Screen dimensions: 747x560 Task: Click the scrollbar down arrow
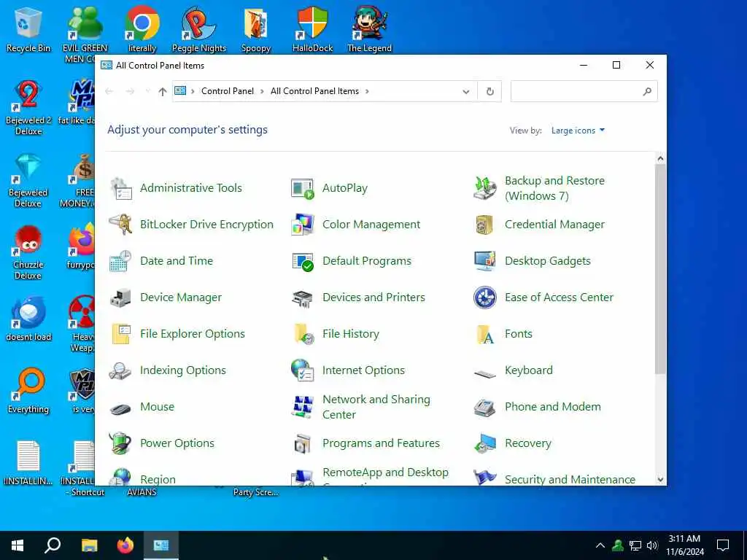tap(660, 480)
